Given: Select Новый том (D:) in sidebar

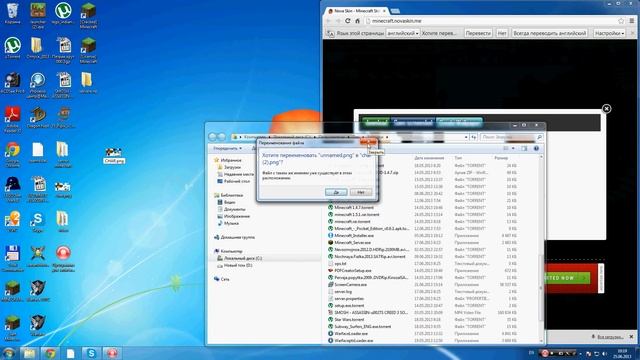Looking at the screenshot, I should (235, 265).
